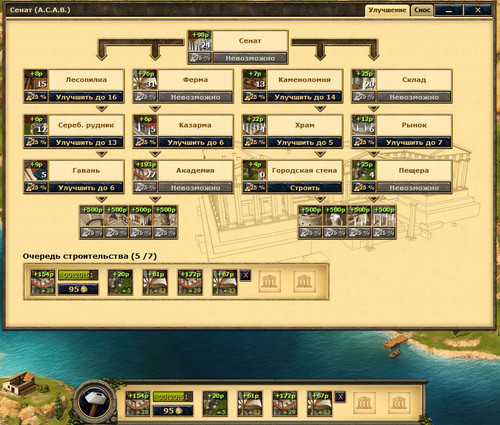This screenshot has height=425, width=500.
Task: Click the construction timer in the bottom bar
Action: (x=173, y=396)
